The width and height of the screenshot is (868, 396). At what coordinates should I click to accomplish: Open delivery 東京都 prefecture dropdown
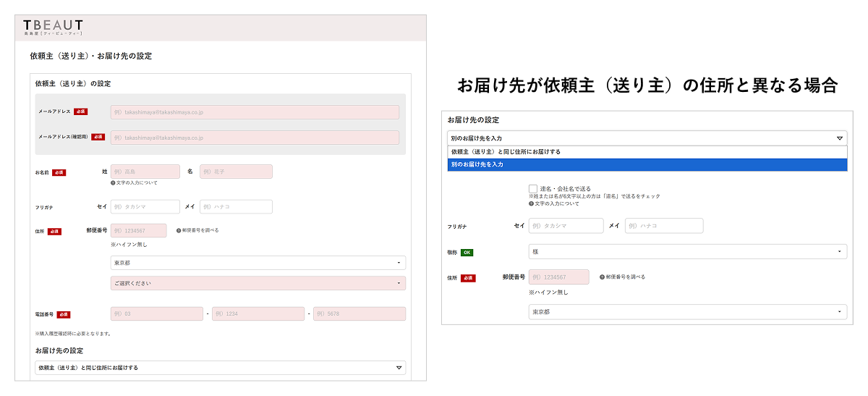click(688, 312)
